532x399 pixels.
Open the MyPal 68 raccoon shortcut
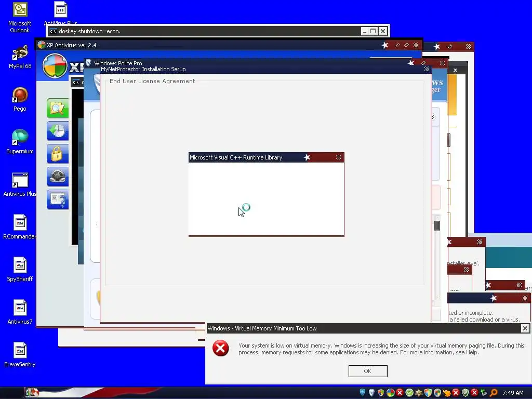point(20,52)
